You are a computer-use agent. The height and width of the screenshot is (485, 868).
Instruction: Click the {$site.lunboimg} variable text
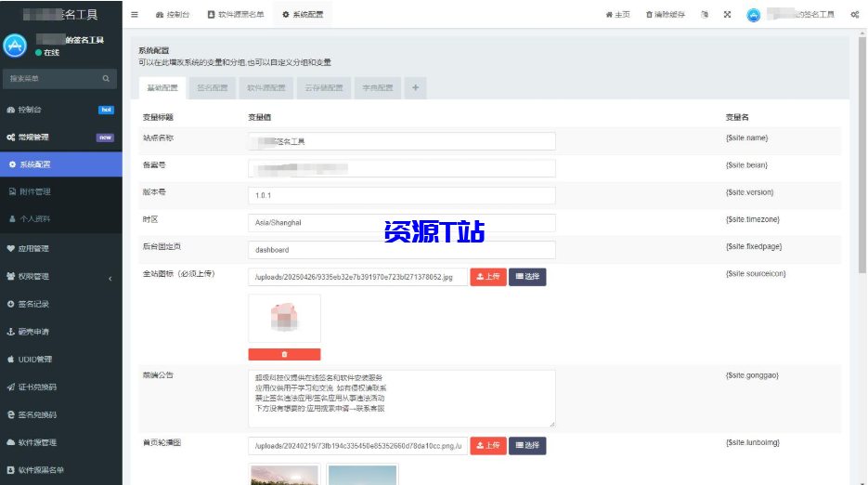coord(752,443)
